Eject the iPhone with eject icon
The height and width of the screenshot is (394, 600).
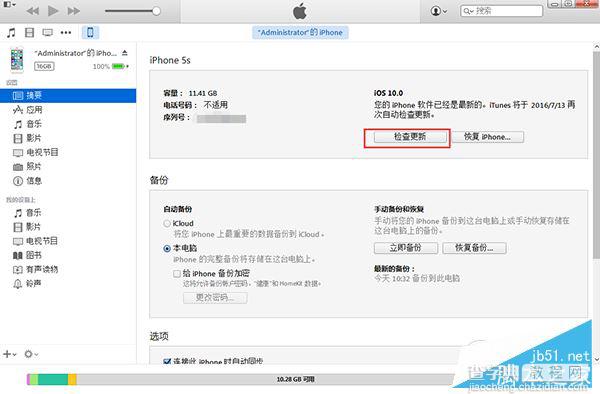pyautogui.click(x=125, y=53)
